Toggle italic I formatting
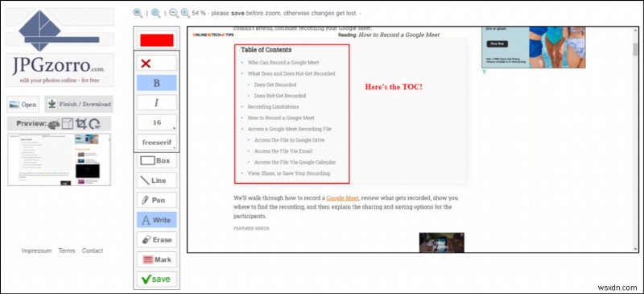This screenshot has height=294, width=644. point(156,102)
